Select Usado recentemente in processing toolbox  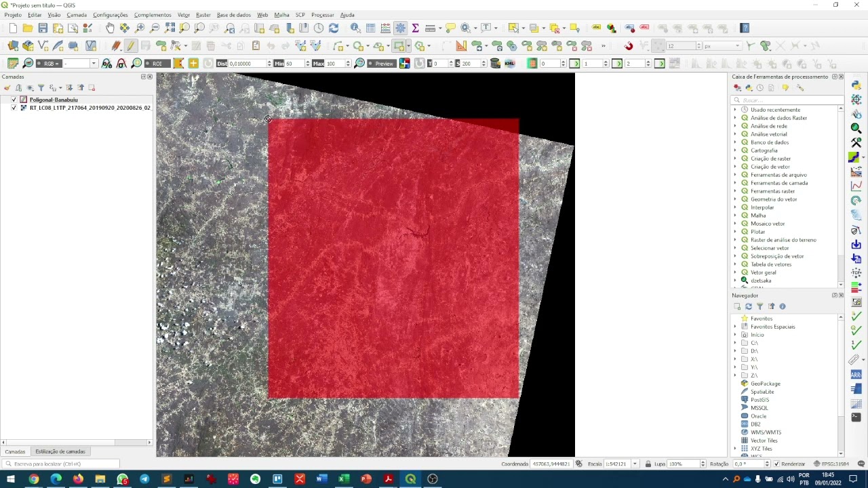(775, 110)
